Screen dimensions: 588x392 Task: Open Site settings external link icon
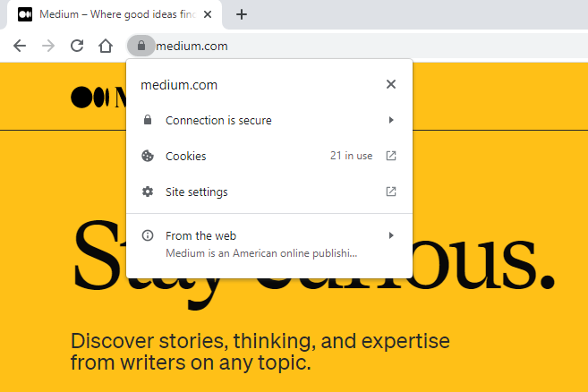(391, 192)
